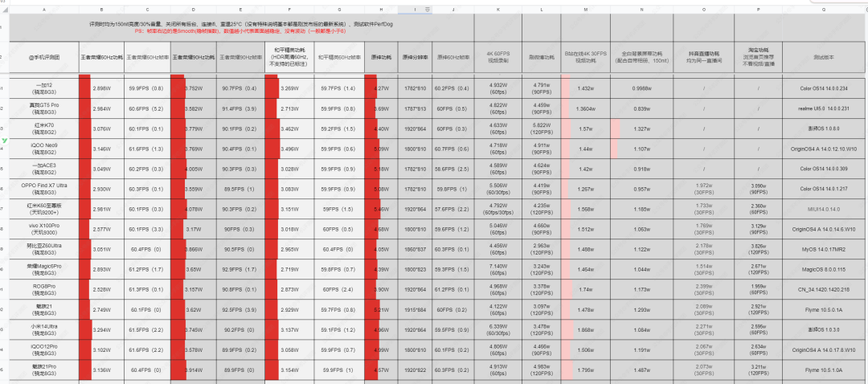Click the 'ROG8Pro' phone name cell

tap(44, 289)
